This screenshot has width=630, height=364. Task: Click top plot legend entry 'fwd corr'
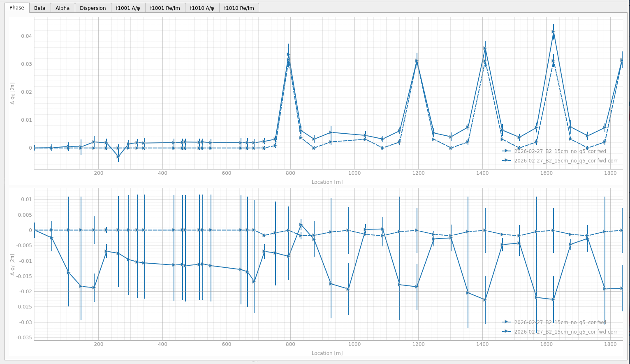(566, 161)
